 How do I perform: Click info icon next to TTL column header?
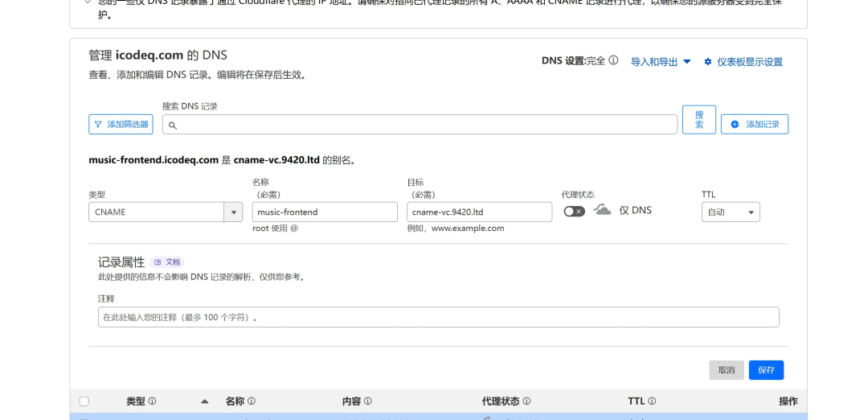[652, 401]
